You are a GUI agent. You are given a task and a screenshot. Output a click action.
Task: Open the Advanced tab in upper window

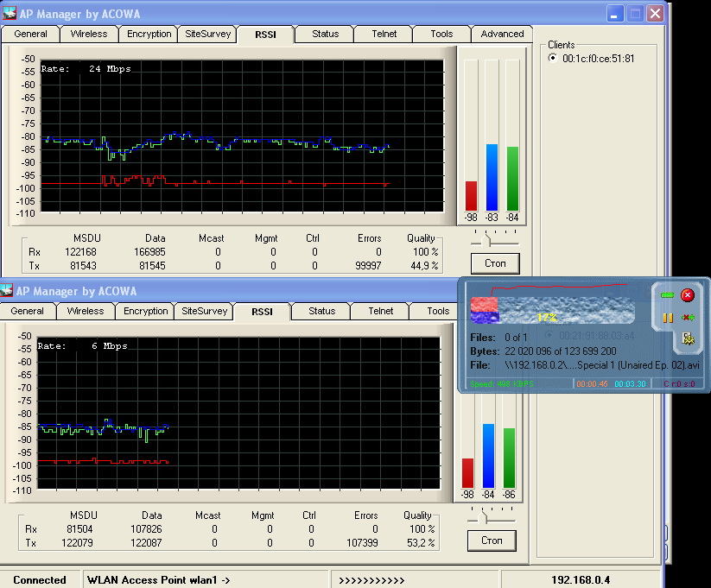[x=502, y=35]
